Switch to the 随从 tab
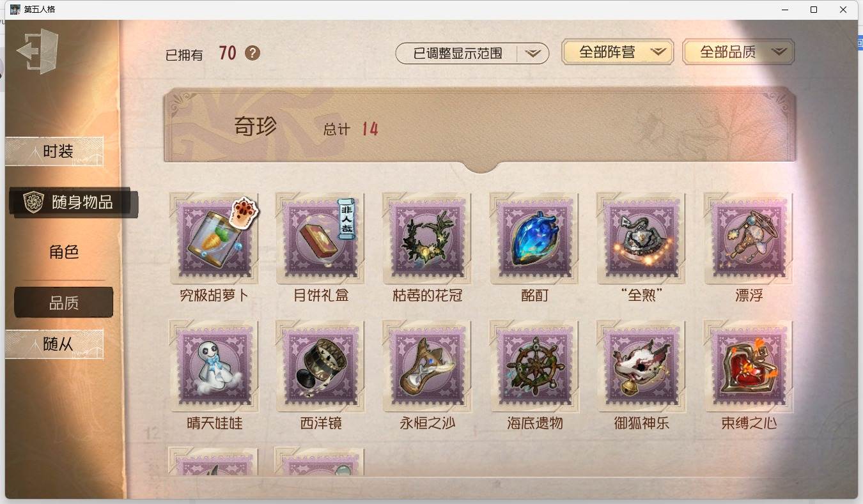The width and height of the screenshot is (863, 504). 54,344
